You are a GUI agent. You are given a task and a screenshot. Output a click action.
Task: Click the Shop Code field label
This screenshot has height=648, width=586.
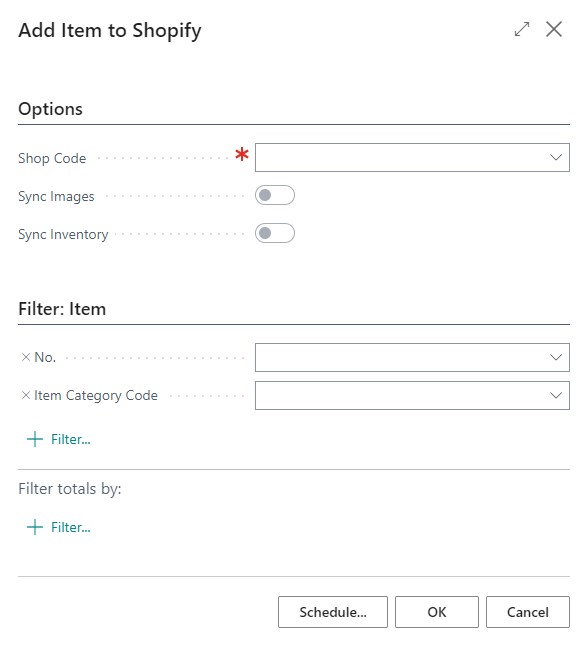tap(52, 158)
